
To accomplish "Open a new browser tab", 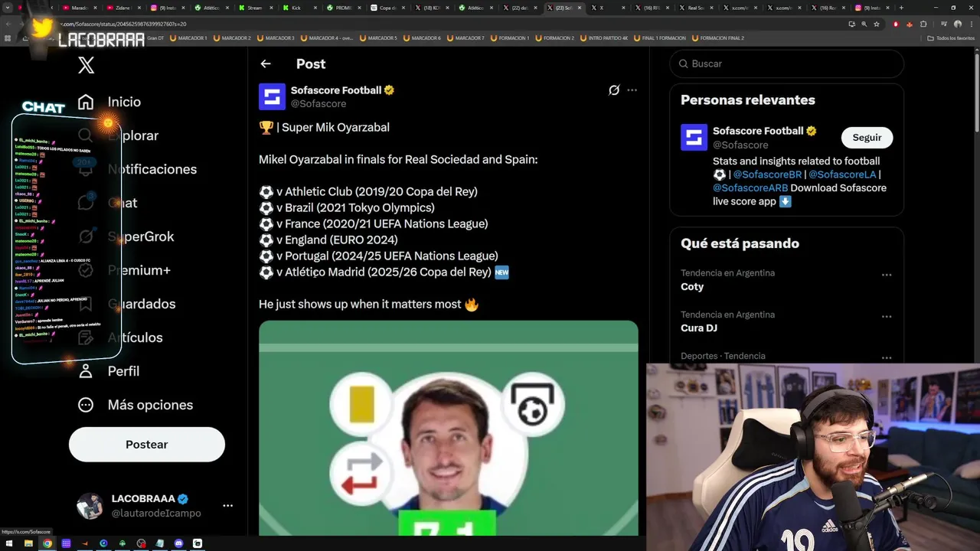I will [x=901, y=8].
